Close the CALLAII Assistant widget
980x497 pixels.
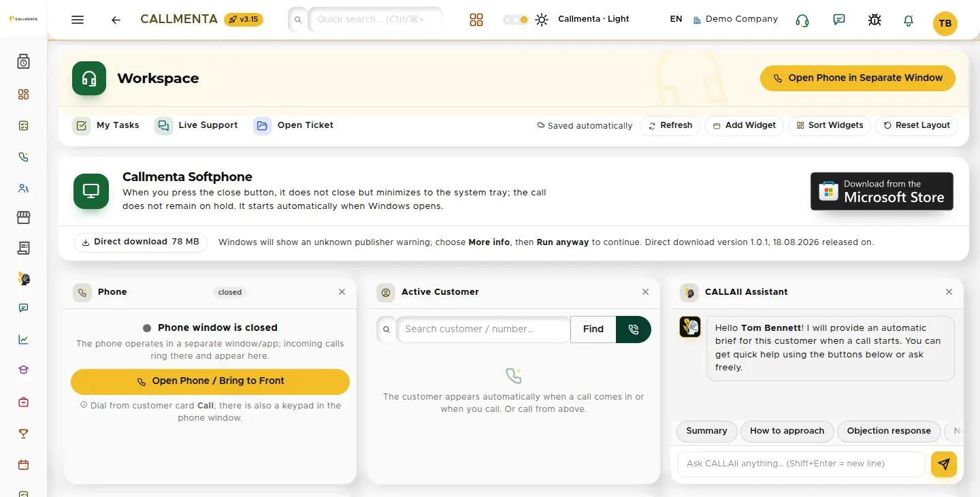click(x=949, y=292)
